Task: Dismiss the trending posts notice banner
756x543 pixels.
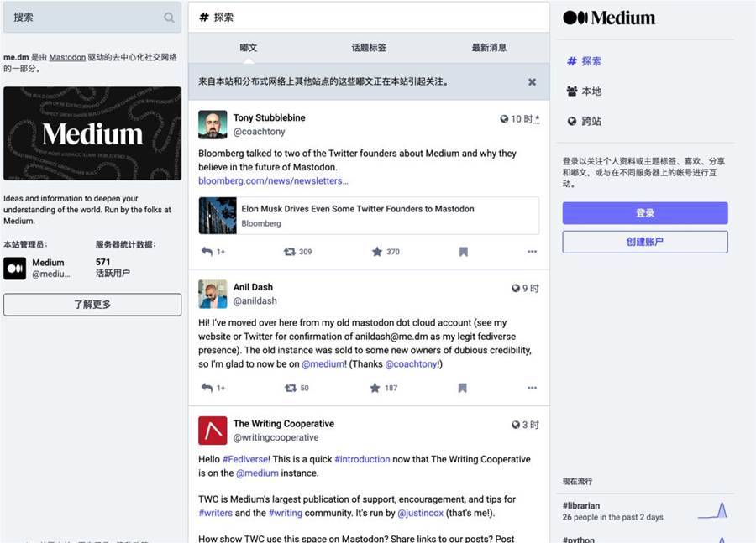Action: (533, 82)
